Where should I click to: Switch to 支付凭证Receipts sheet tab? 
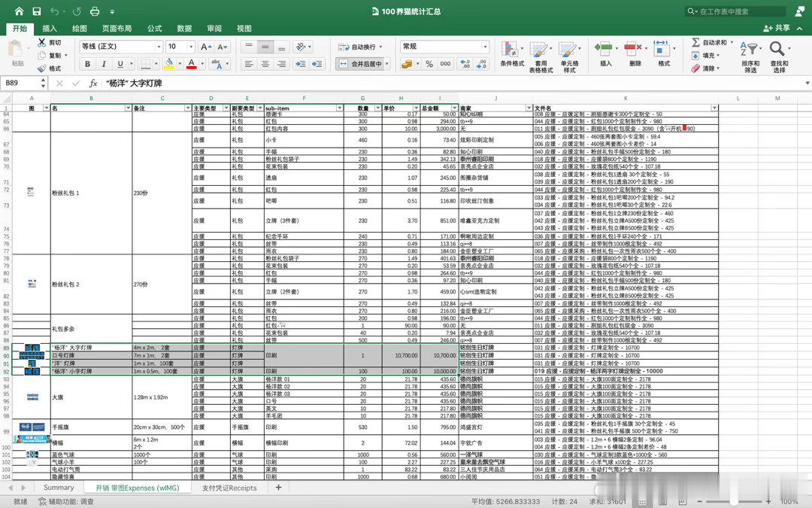(x=229, y=488)
